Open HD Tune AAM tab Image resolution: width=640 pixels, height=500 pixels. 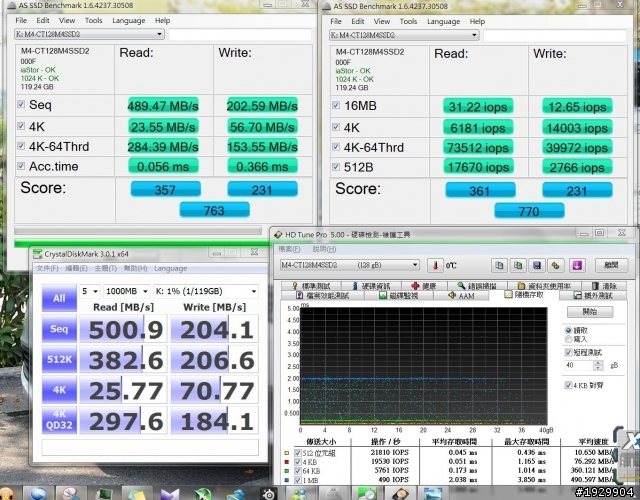point(461,296)
